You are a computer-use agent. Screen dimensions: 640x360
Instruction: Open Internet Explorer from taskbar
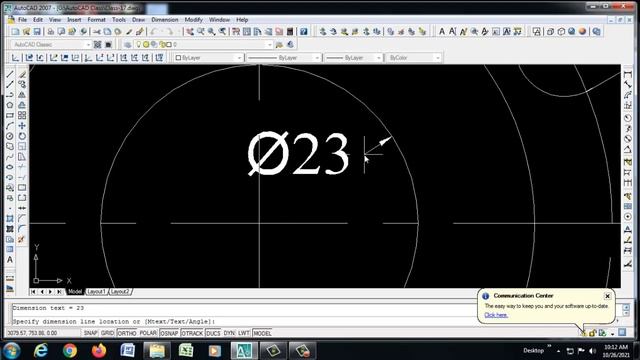click(x=40, y=351)
